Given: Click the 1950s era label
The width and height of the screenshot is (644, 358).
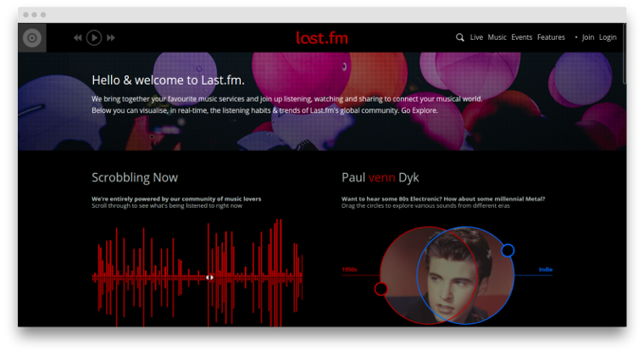Looking at the screenshot, I should point(349,270).
